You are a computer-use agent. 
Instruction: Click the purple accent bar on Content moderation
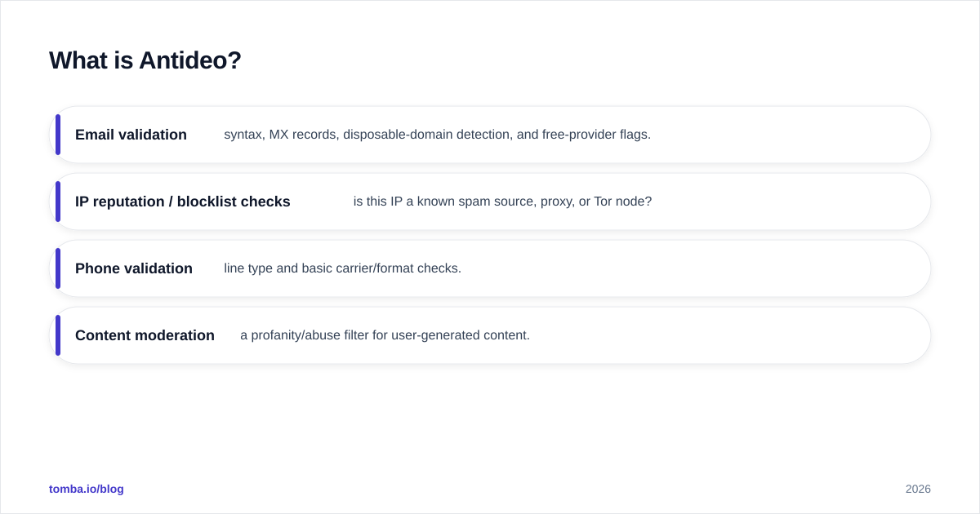[58, 335]
